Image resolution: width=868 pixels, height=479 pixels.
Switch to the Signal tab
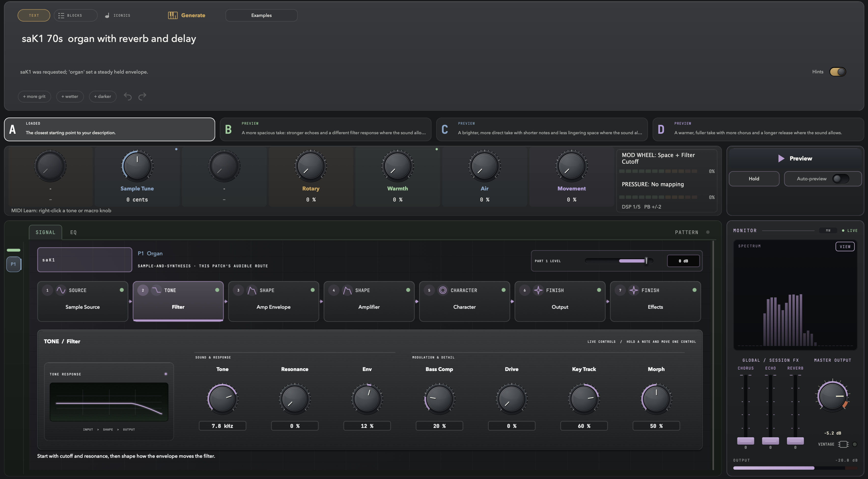(45, 232)
